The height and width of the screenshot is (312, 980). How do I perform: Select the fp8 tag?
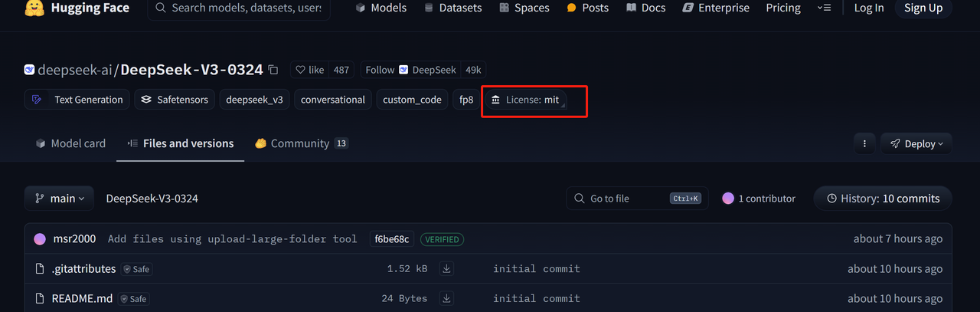point(466,100)
